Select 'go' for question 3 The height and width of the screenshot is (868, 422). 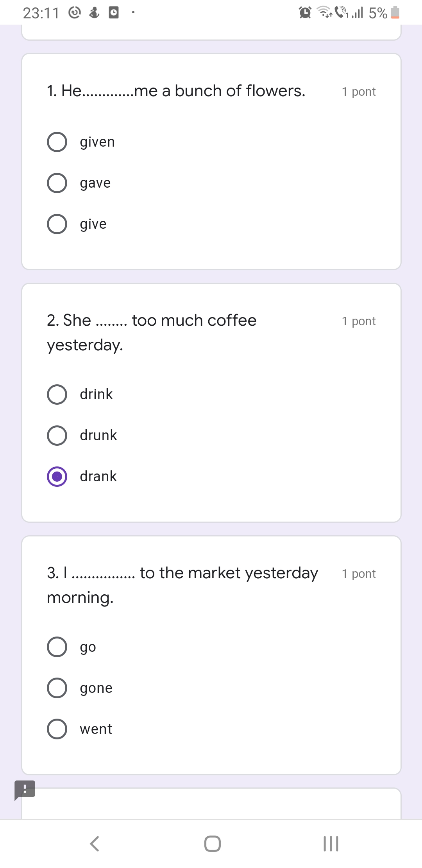click(x=57, y=647)
